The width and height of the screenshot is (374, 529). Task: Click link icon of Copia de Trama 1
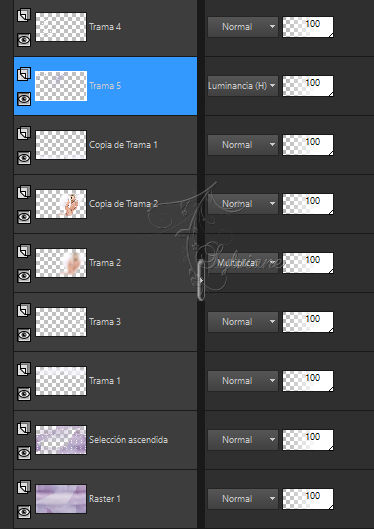click(x=24, y=133)
